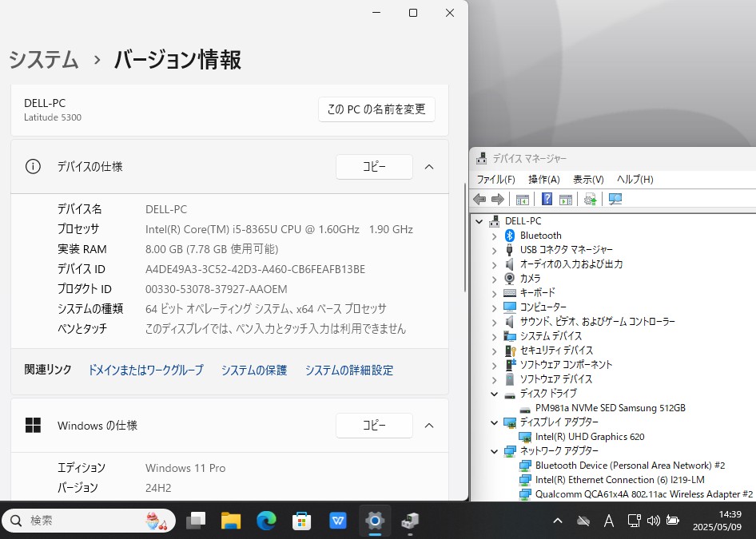Open the 操作(A) menu
The image size is (756, 539).
(544, 180)
